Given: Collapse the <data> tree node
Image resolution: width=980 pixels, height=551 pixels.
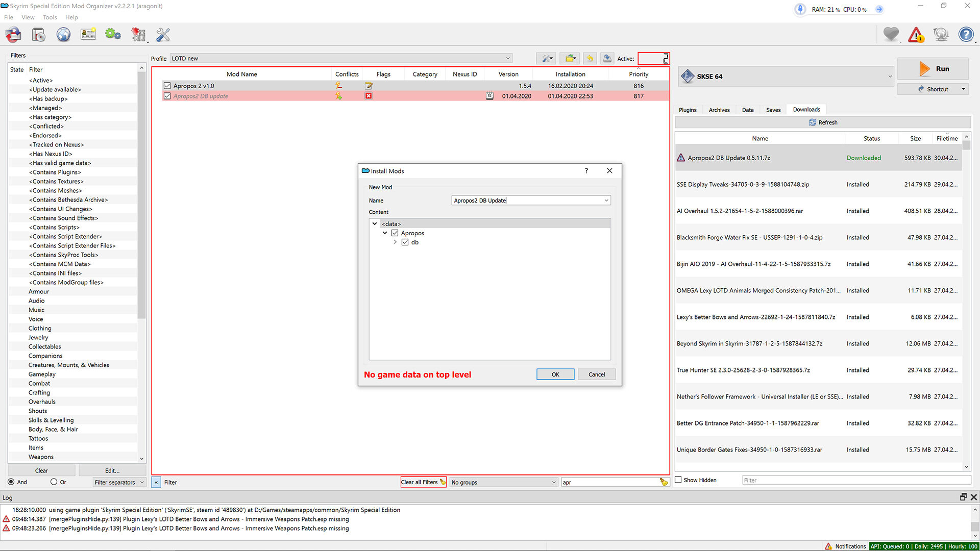Looking at the screenshot, I should coord(375,224).
